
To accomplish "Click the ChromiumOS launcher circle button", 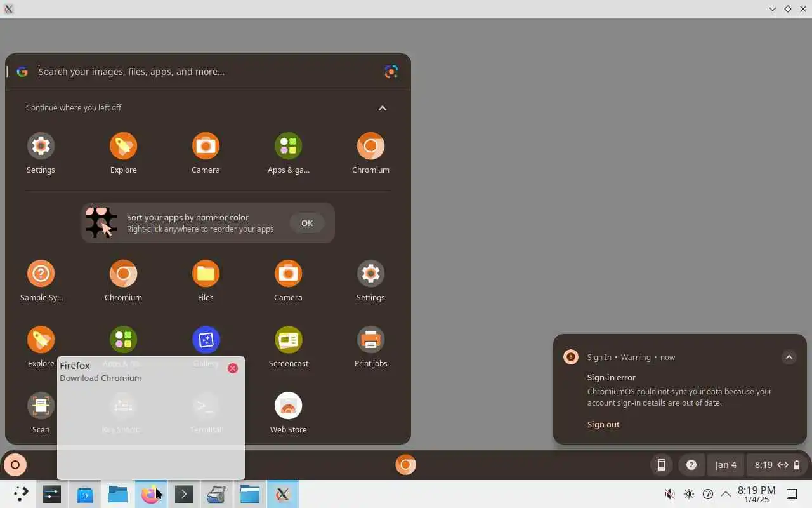I will click(15, 465).
